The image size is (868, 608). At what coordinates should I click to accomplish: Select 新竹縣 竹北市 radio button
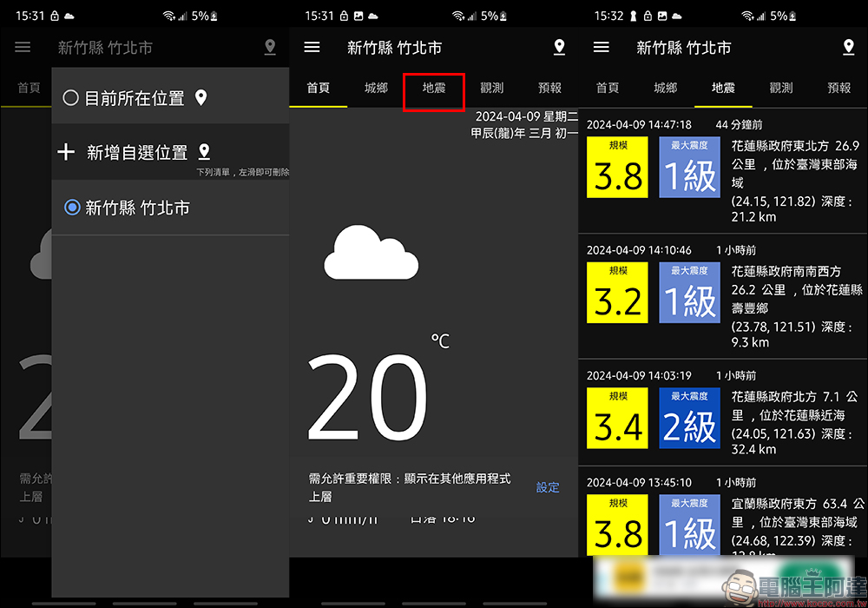click(x=72, y=208)
